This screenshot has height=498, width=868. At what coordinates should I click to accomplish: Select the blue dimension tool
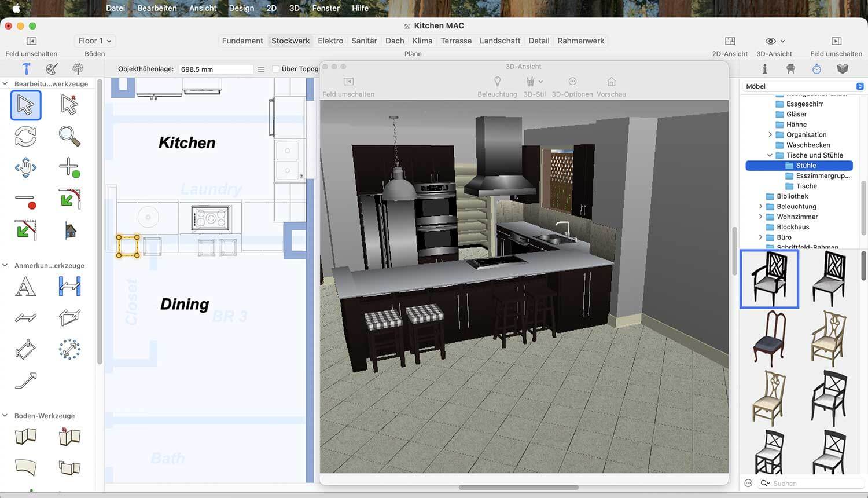tap(69, 287)
